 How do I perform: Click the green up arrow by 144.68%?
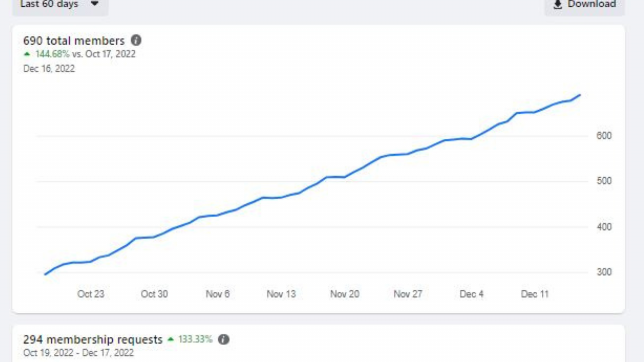tap(27, 54)
